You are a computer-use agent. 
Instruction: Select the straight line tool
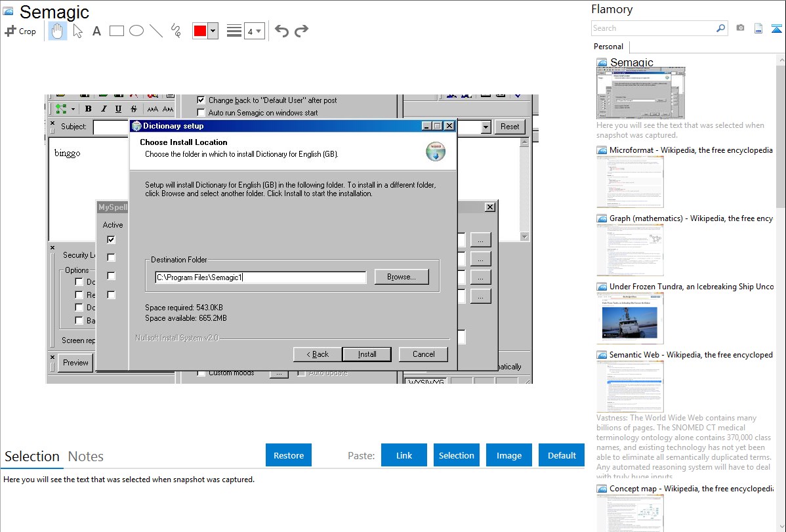156,31
